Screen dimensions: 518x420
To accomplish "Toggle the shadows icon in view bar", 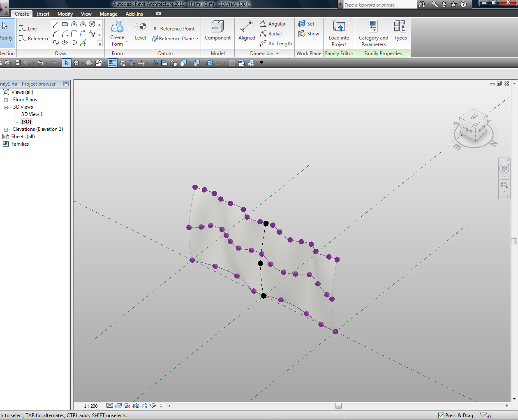I will click(127, 406).
